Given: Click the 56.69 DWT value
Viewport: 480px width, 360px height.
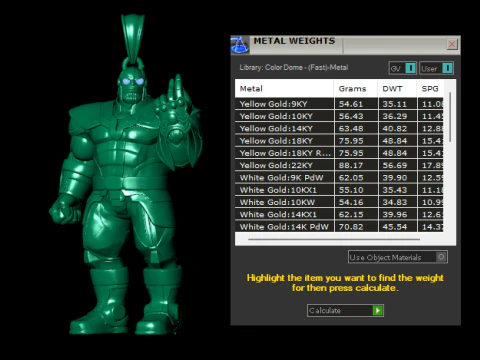Looking at the screenshot, I should [x=394, y=165].
